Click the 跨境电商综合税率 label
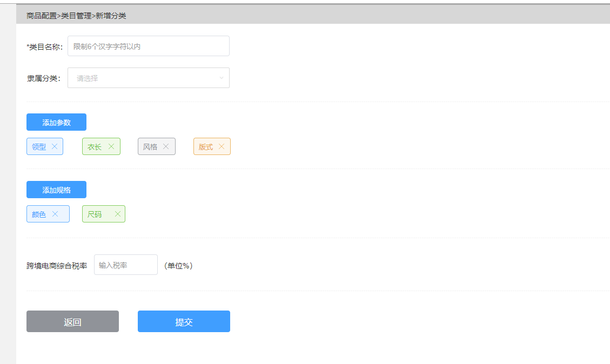Viewport: 610px width, 364px height. pos(57,266)
